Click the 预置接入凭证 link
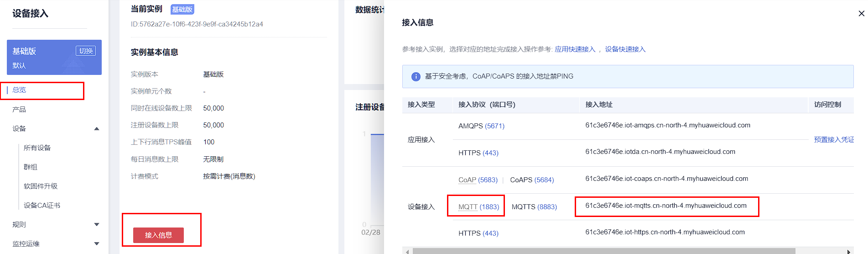The height and width of the screenshot is (254, 868). coord(834,140)
